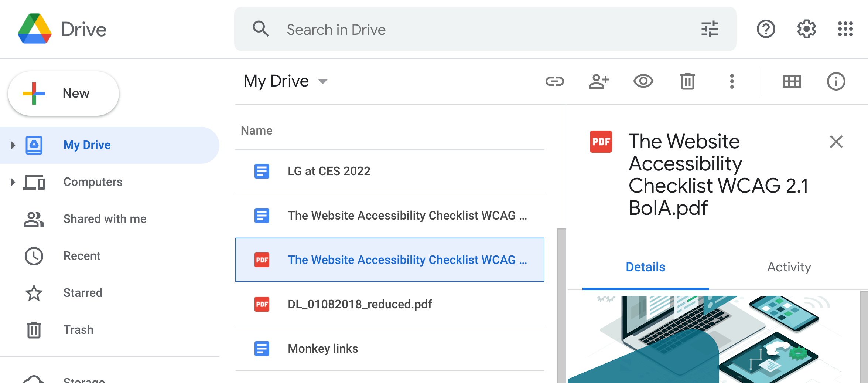This screenshot has width=868, height=383.
Task: Select the Website Accessibility Checklist Docs file
Action: pyautogui.click(x=390, y=216)
